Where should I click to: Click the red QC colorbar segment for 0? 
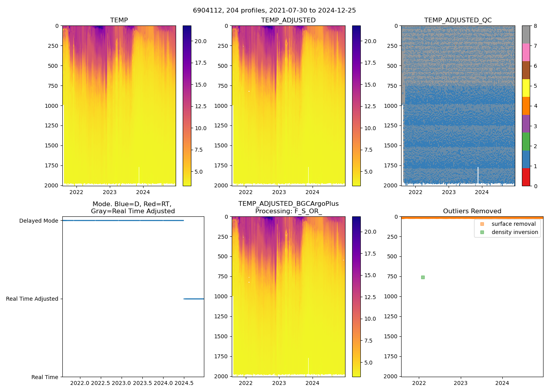point(526,177)
